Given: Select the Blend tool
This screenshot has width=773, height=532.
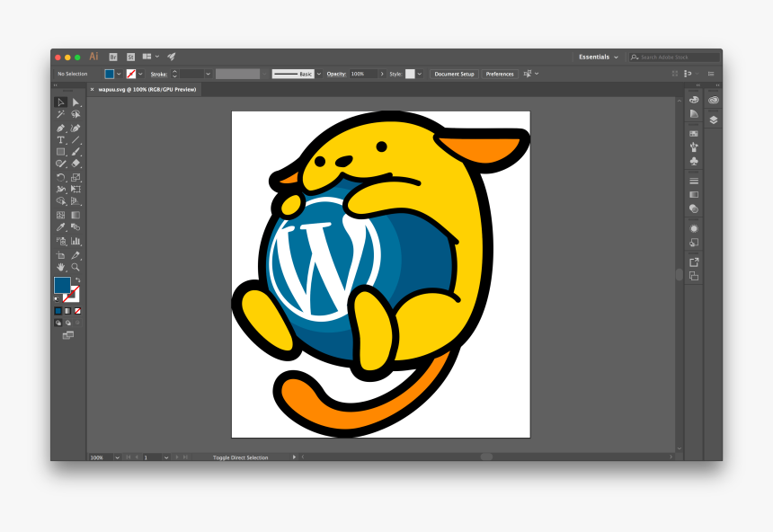Looking at the screenshot, I should (x=76, y=227).
